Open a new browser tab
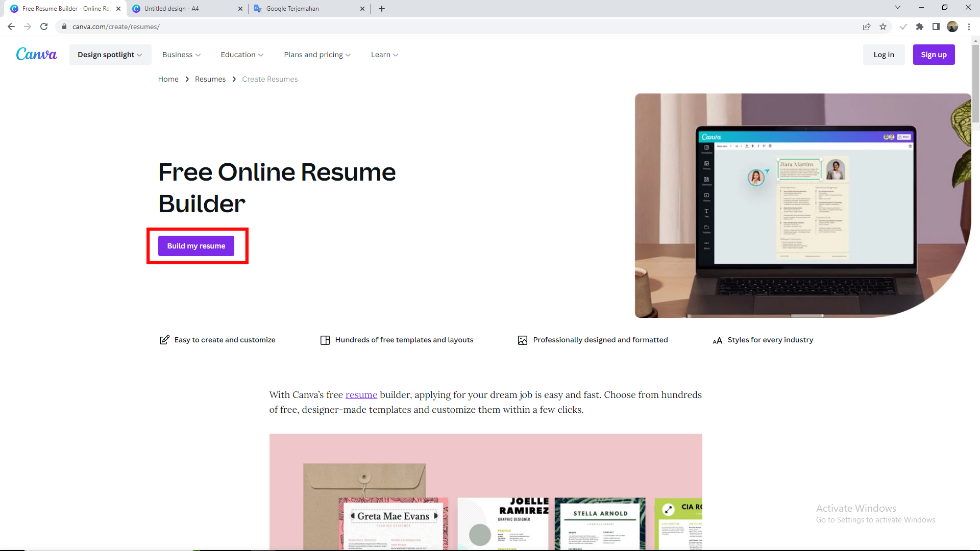This screenshot has height=551, width=980. 382,9
